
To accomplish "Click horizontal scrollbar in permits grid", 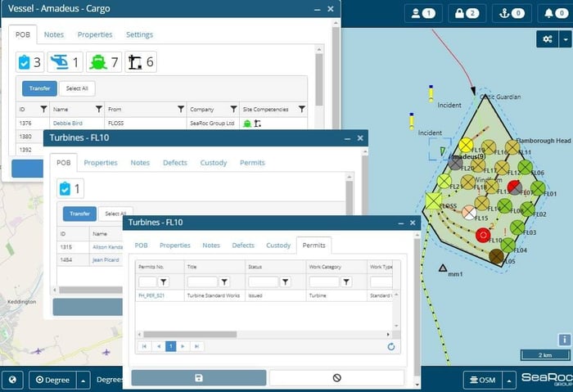I will tap(190, 334).
